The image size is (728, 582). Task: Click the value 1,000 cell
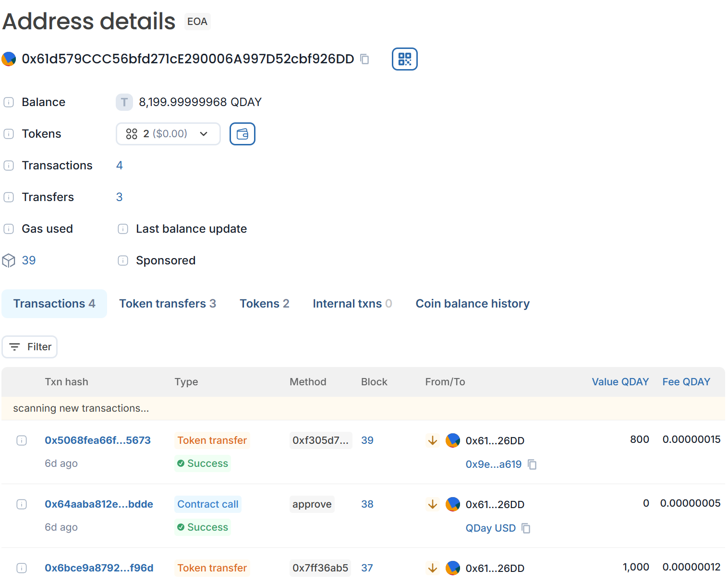tap(636, 567)
